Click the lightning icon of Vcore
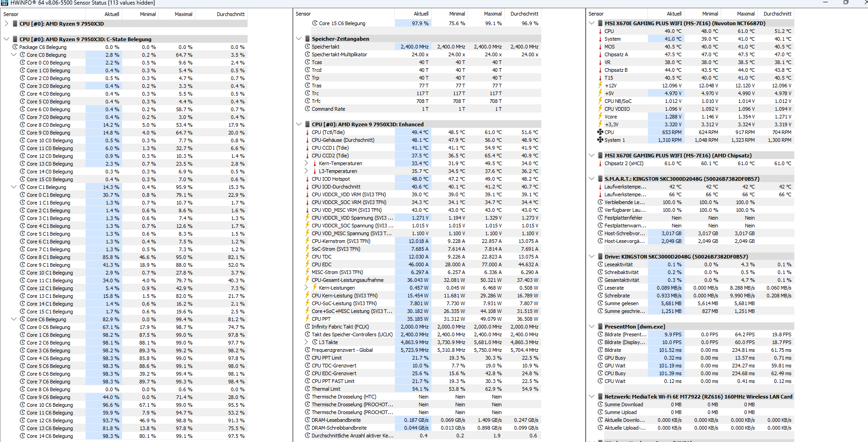This screenshot has height=442, width=868. [x=600, y=116]
